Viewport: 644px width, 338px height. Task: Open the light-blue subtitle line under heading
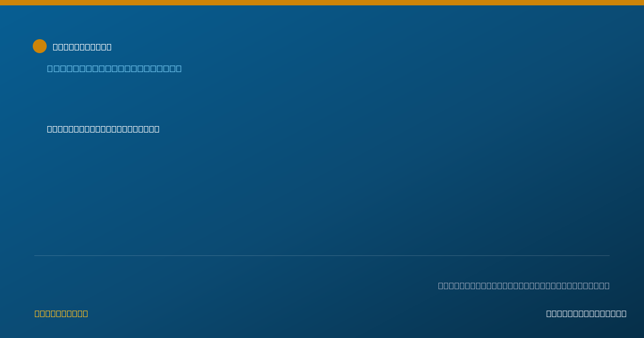pyautogui.click(x=114, y=68)
